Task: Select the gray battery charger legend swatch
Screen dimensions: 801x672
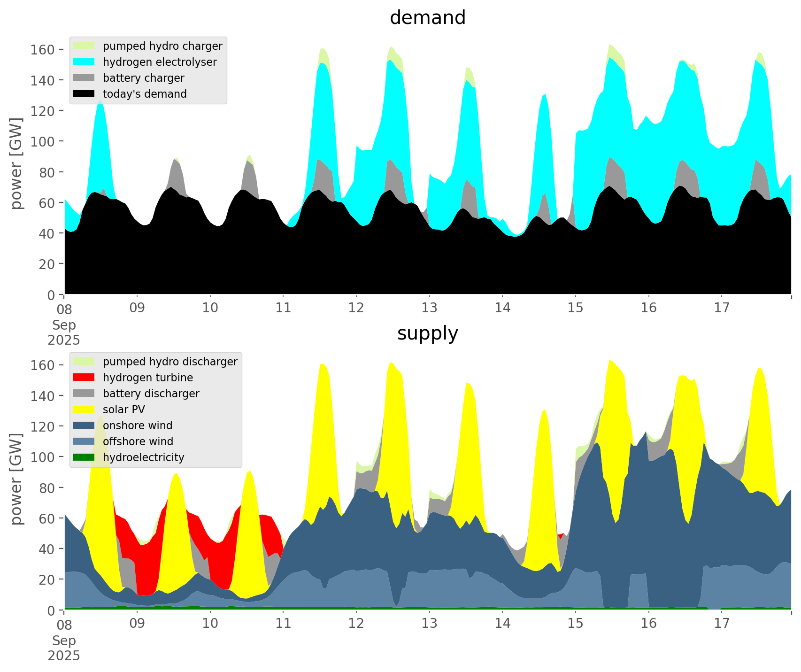Action: [85, 78]
